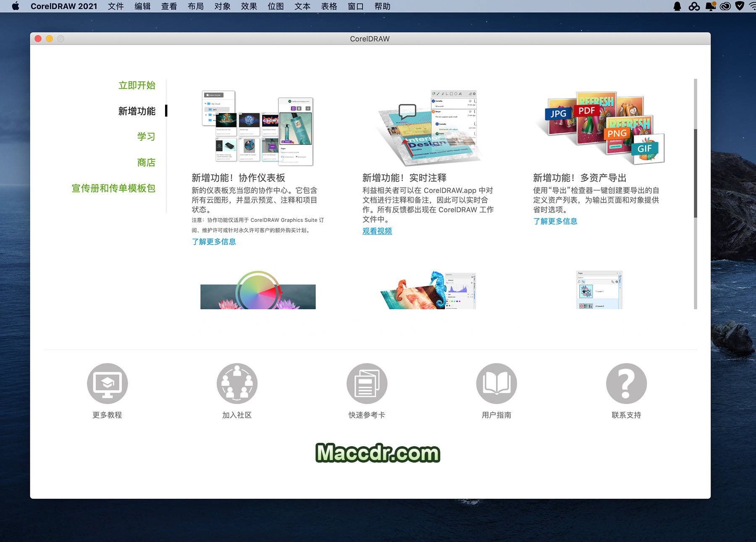Click the 快速参考卡 label
This screenshot has height=542, width=756.
pyautogui.click(x=367, y=415)
